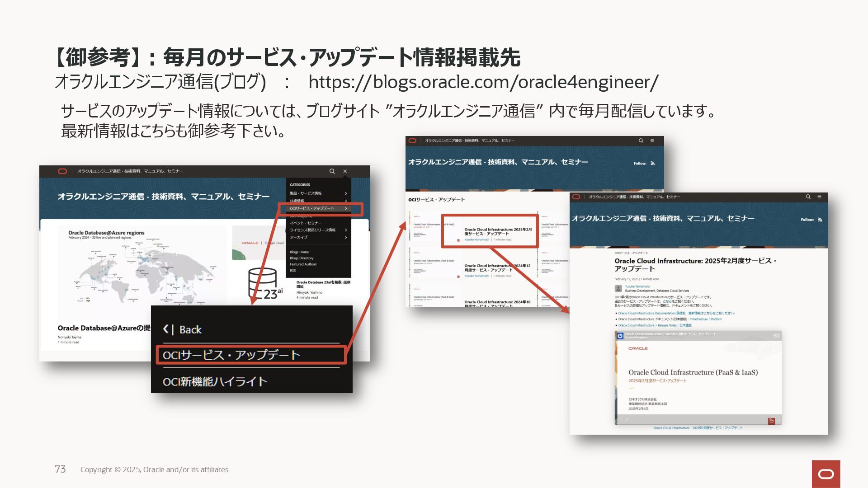Click Yusuke Yamamoto author link on article
The width and height of the screenshot is (868, 488).
pos(637,286)
